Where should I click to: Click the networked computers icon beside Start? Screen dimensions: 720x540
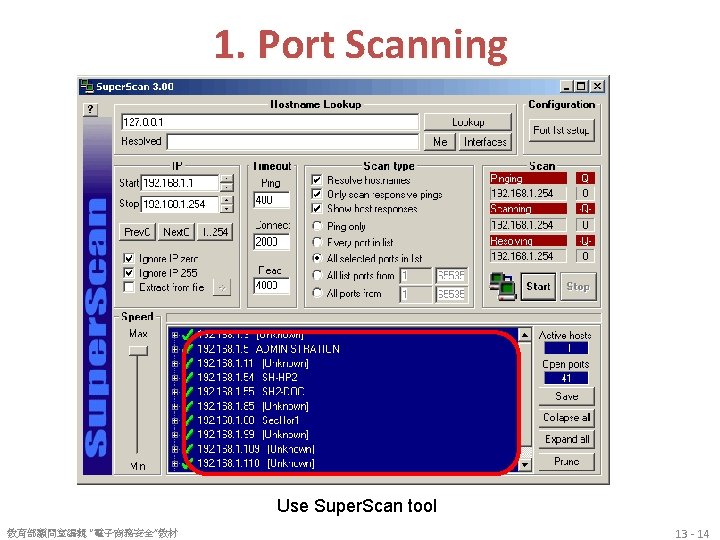502,286
